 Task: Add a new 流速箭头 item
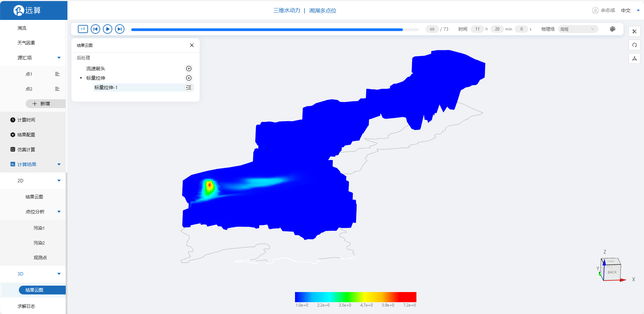pos(189,69)
